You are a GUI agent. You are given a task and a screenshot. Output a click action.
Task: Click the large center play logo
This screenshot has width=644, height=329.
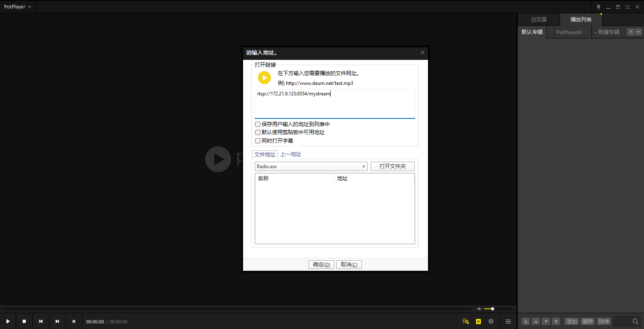(x=218, y=159)
